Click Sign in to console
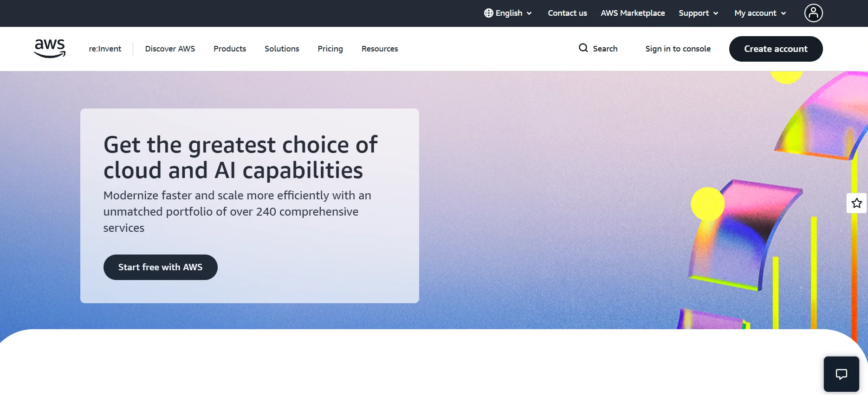The height and width of the screenshot is (395, 868). [x=678, y=49]
